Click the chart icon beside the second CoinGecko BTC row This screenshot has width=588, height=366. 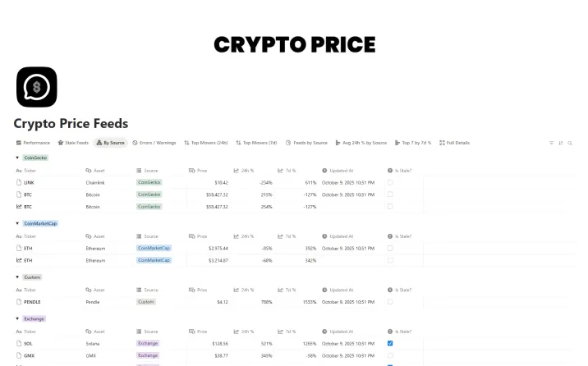18,207
